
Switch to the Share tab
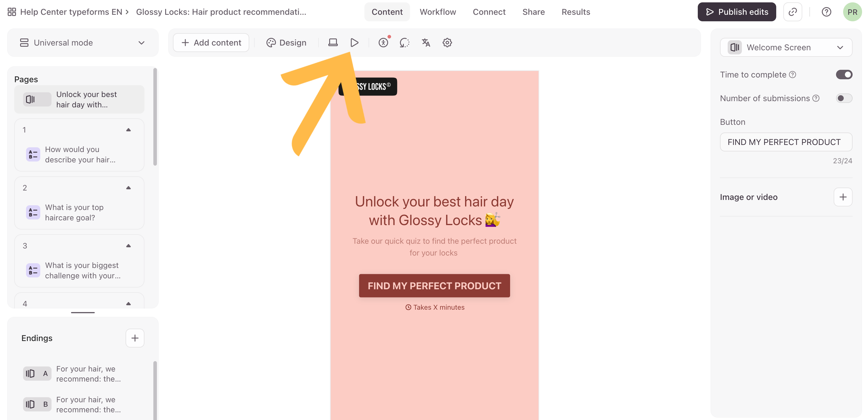point(533,12)
